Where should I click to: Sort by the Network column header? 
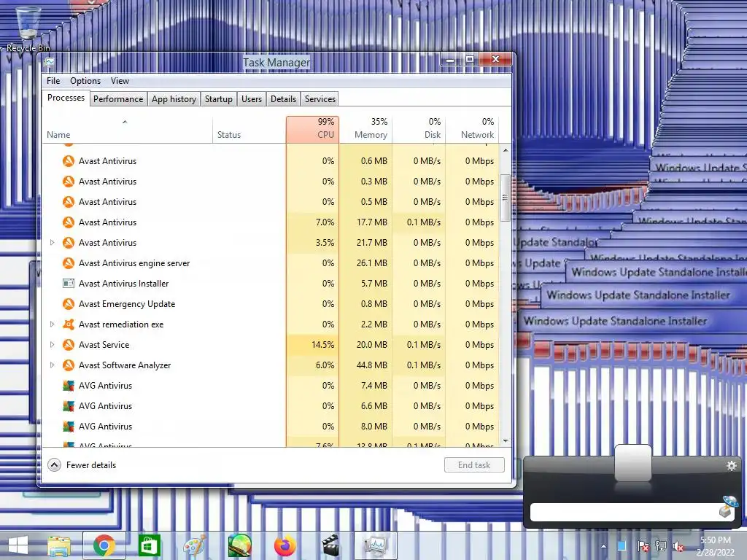click(473, 129)
